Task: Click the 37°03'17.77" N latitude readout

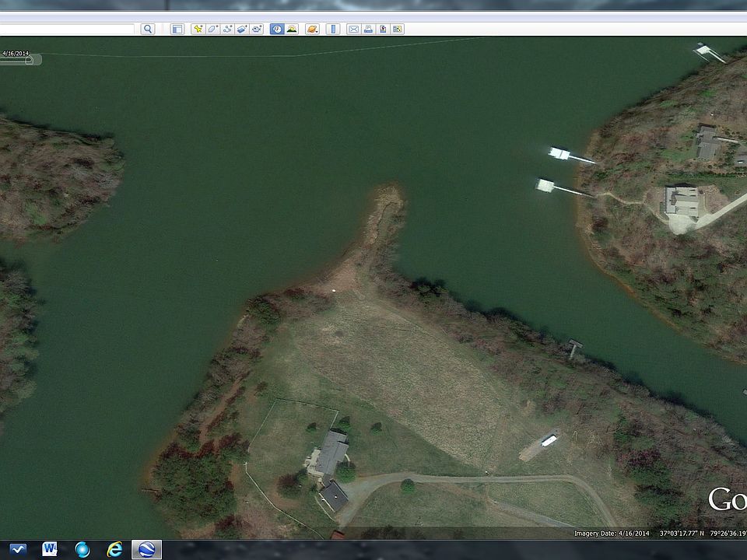Action: 682,534
